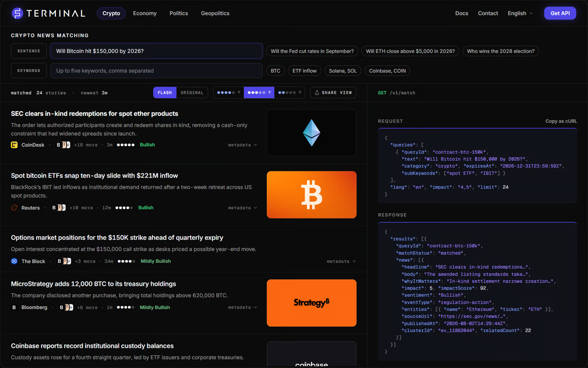
Task: Open the SEC in-kind redemptions headline
Action: (x=95, y=114)
